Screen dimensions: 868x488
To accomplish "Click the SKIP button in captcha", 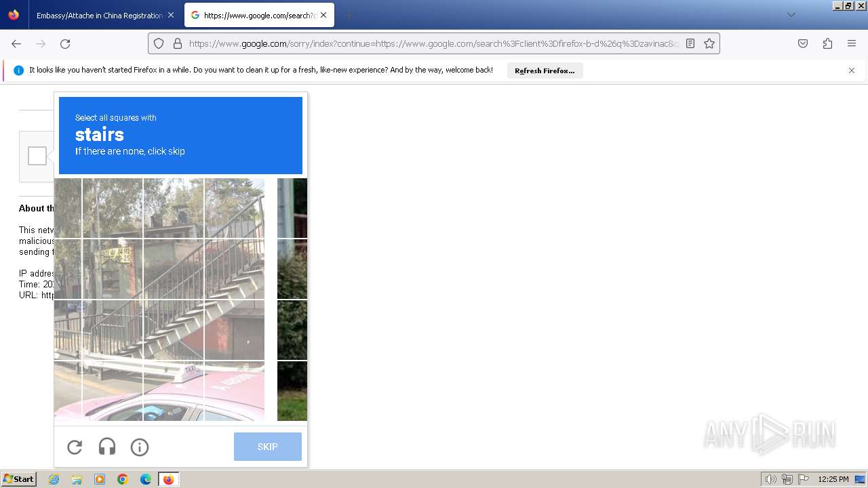I will [x=268, y=447].
